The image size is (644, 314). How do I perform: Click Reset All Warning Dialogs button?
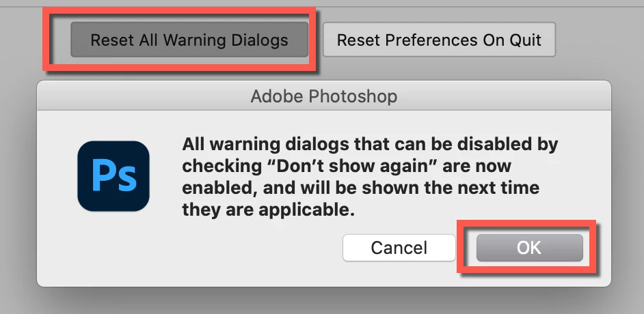pos(189,40)
